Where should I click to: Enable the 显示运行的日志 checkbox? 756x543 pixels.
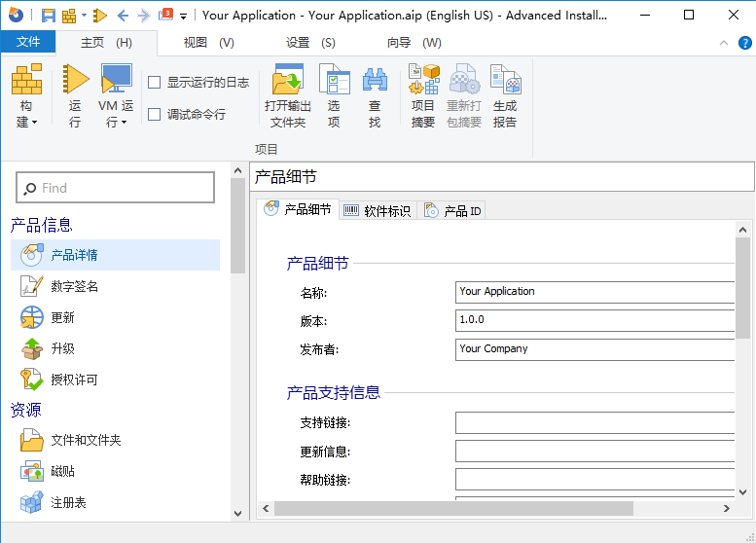click(154, 83)
